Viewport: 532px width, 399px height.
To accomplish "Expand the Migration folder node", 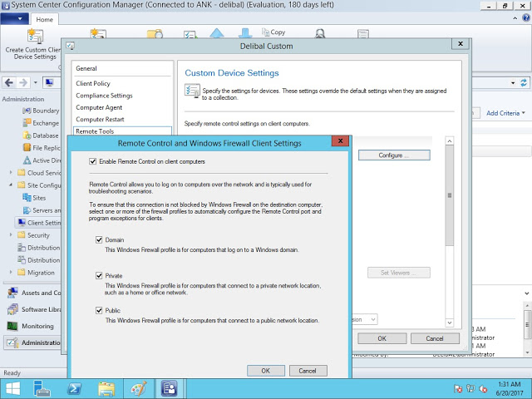I will (x=10, y=273).
